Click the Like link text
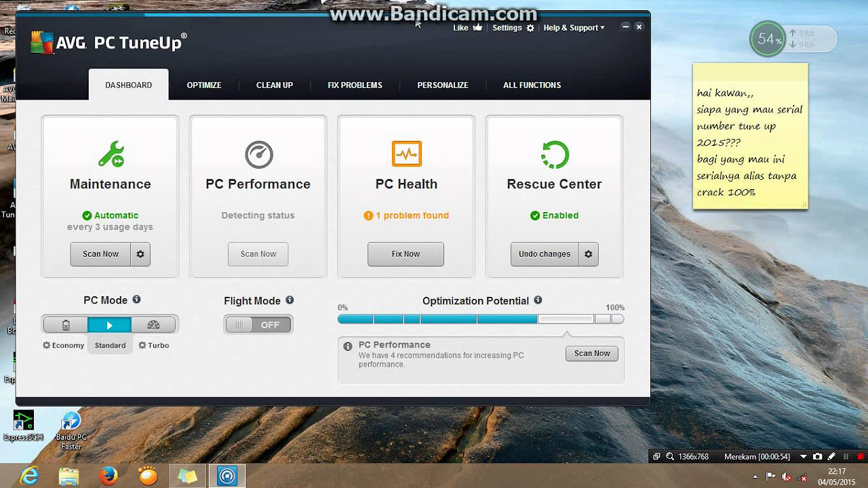 [460, 28]
